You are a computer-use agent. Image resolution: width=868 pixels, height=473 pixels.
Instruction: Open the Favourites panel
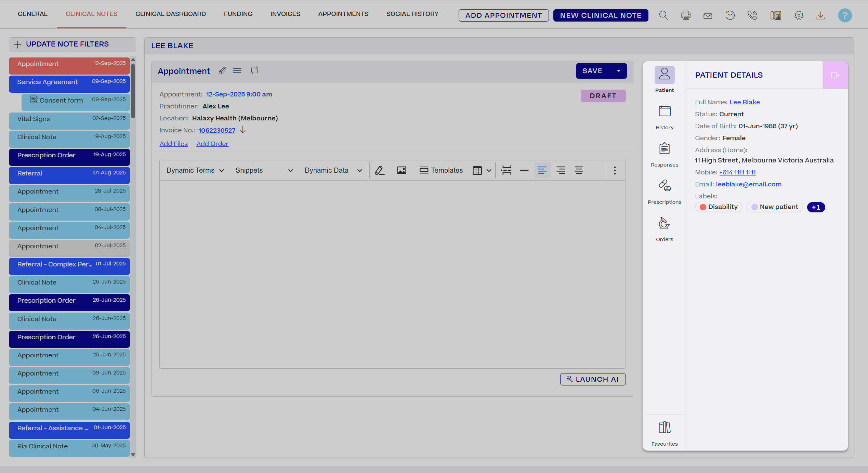click(664, 433)
